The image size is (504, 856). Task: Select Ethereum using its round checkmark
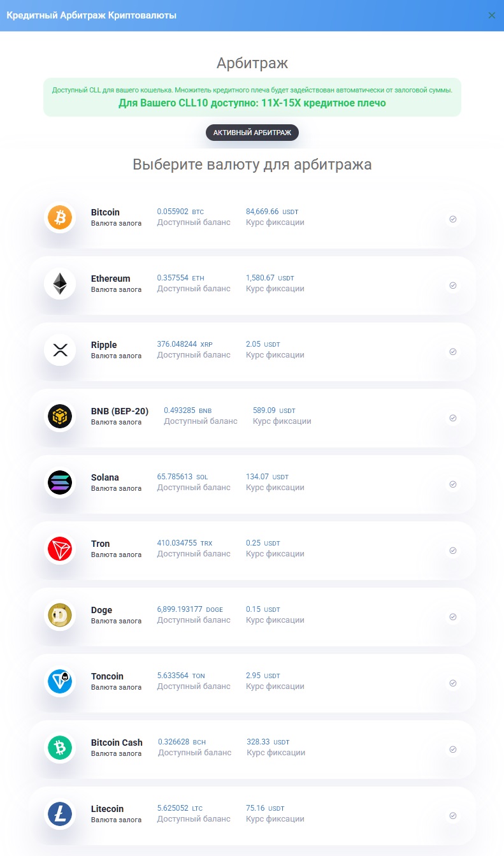tap(453, 286)
